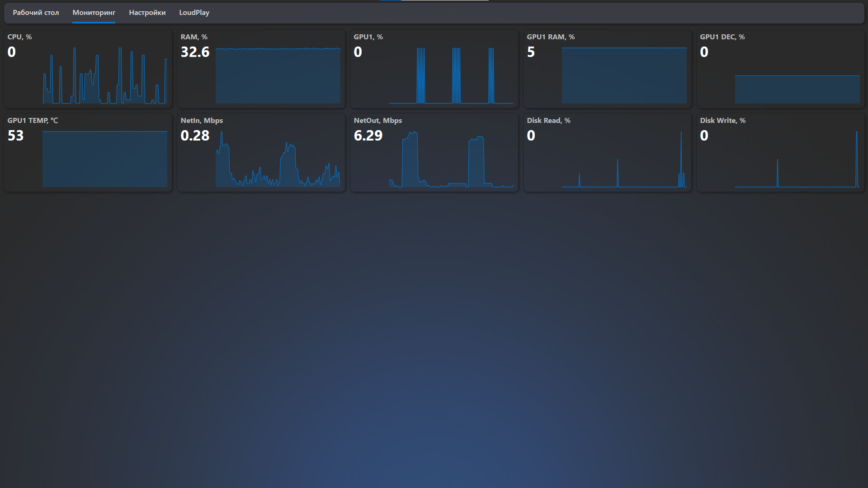
Task: Click the GPU1 TEMP reading 53
Action: pyautogui.click(x=15, y=136)
